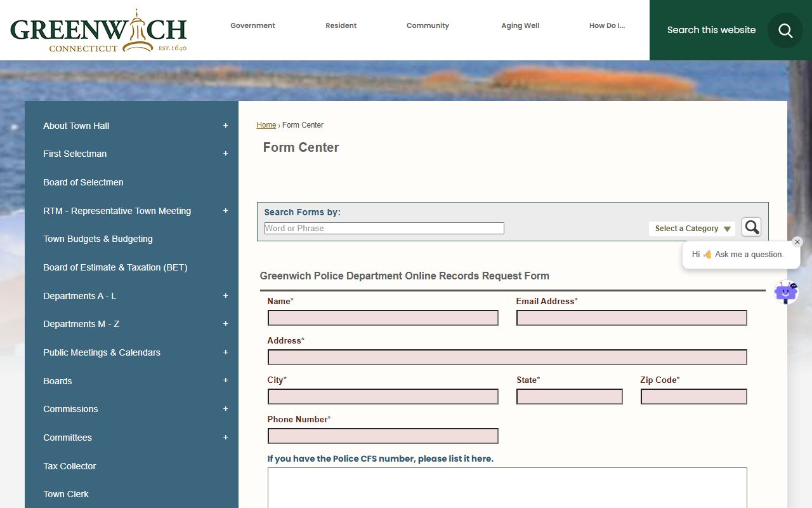Open Town Clerk page
The image size is (812, 508).
click(x=66, y=494)
